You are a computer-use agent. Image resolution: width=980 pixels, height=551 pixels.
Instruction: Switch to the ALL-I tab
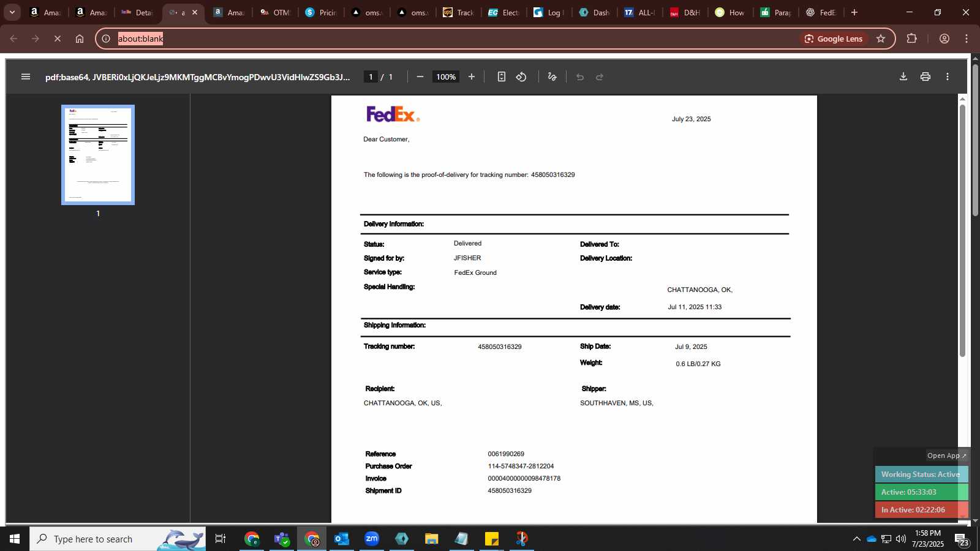[639, 12]
